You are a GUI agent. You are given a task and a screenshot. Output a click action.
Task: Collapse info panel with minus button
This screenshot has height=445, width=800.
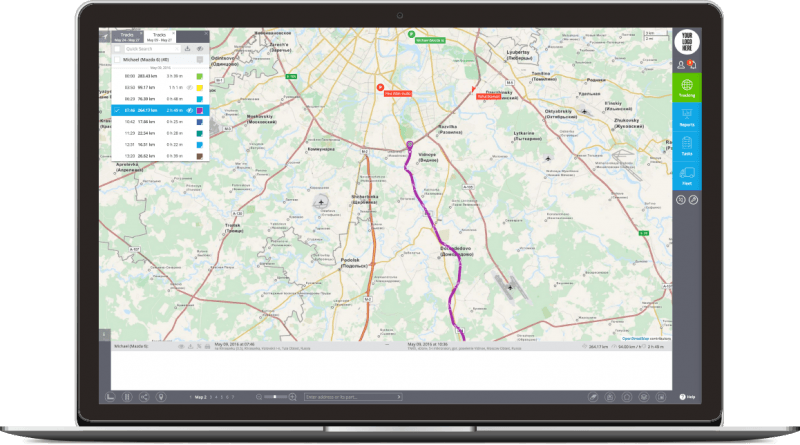(x=387, y=344)
